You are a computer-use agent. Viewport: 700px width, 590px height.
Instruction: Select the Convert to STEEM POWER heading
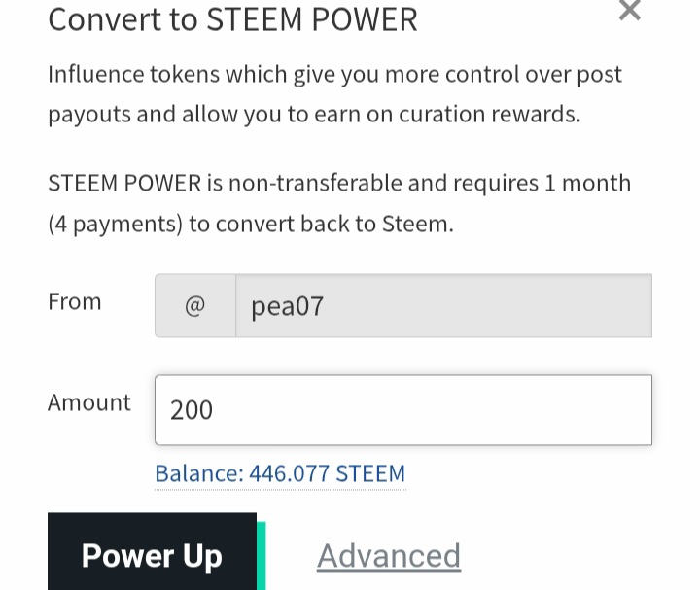pos(232,19)
